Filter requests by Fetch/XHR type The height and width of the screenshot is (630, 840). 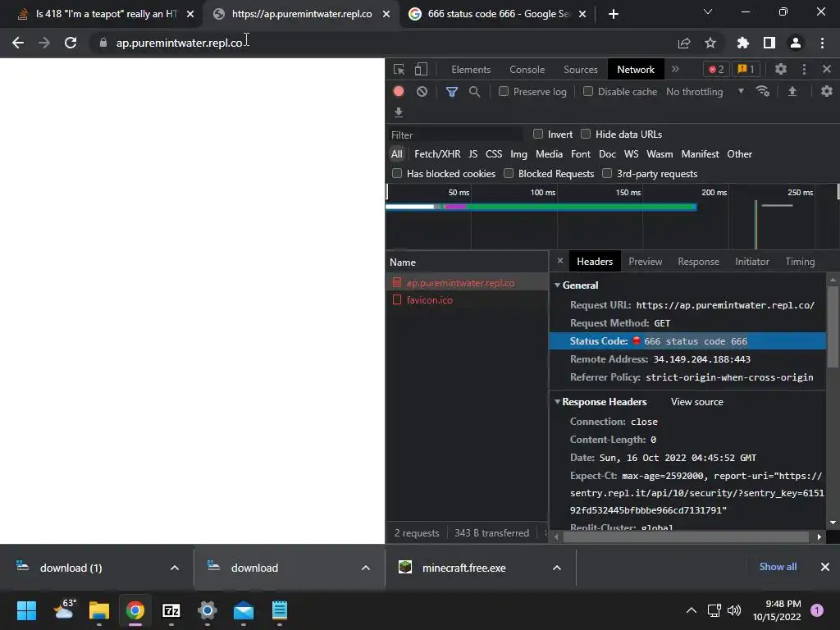tap(437, 153)
